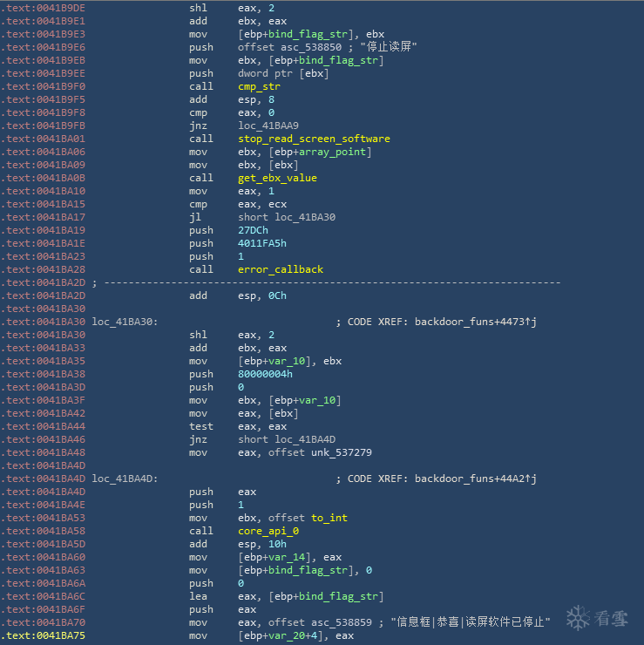Screen dimensions: 644x645
Task: Click highlighted address .text:0041BA75
Action: pyautogui.click(x=44, y=636)
